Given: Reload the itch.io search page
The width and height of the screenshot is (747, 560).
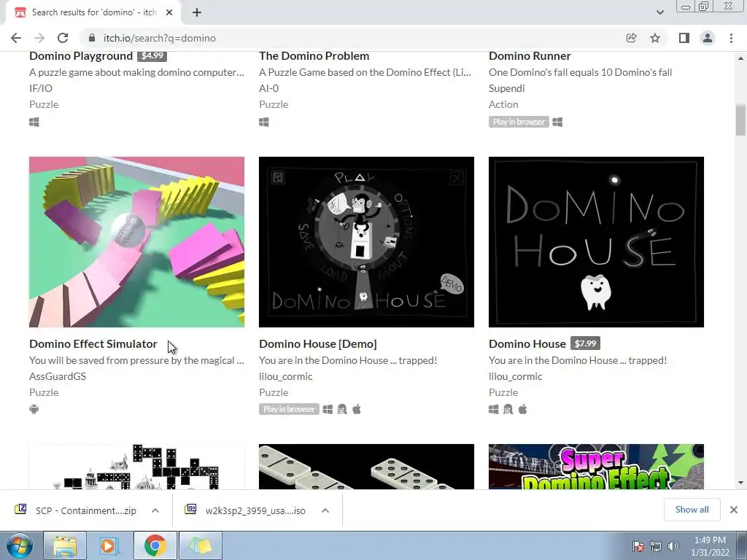Looking at the screenshot, I should (63, 38).
